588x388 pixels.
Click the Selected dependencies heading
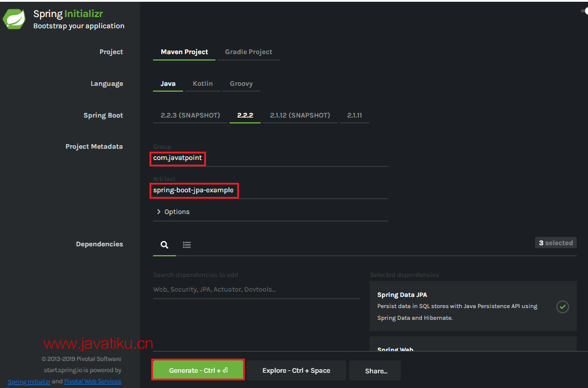coord(404,275)
